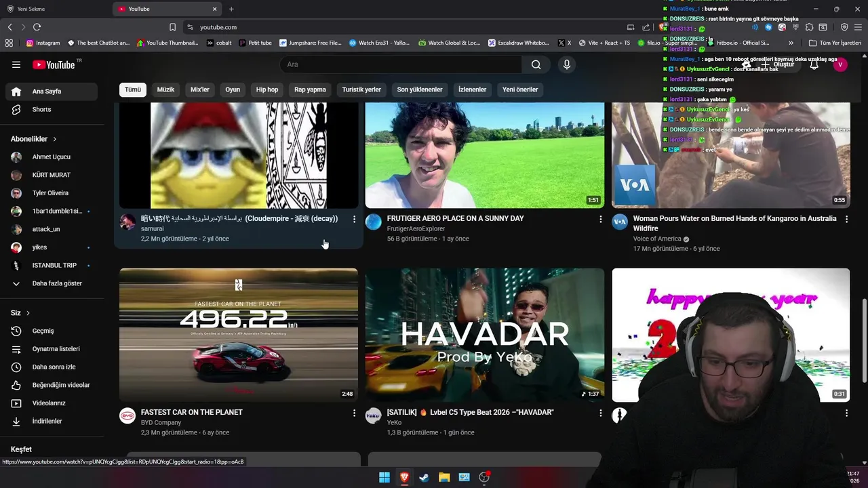
Task: Select the Tümü filter chip
Action: point(133,89)
